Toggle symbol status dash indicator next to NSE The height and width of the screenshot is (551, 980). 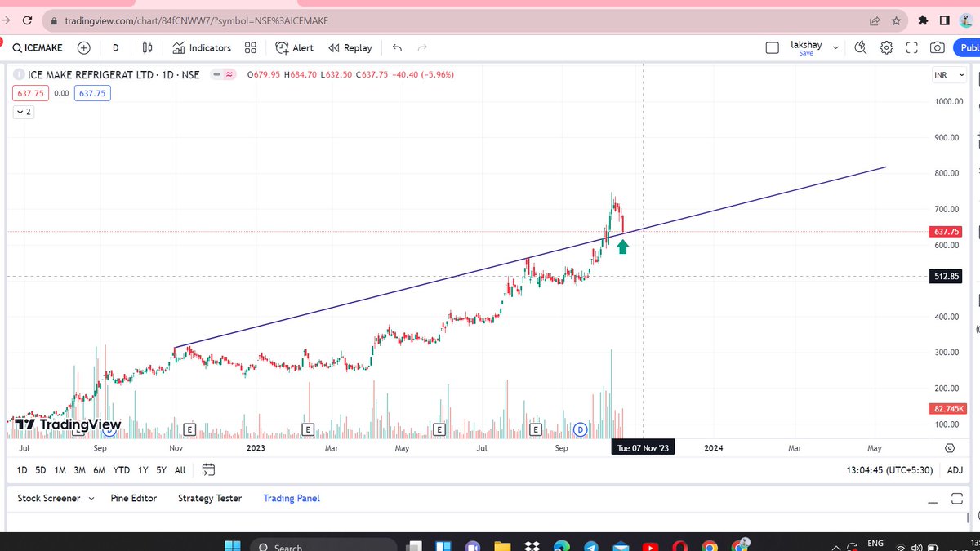pyautogui.click(x=216, y=74)
